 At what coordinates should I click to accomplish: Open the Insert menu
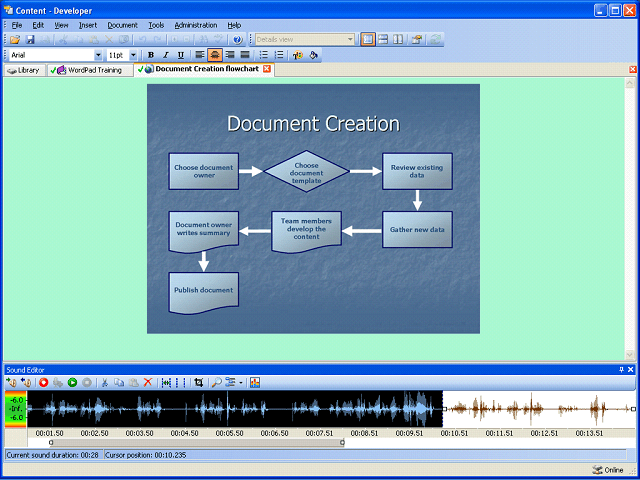pyautogui.click(x=88, y=25)
